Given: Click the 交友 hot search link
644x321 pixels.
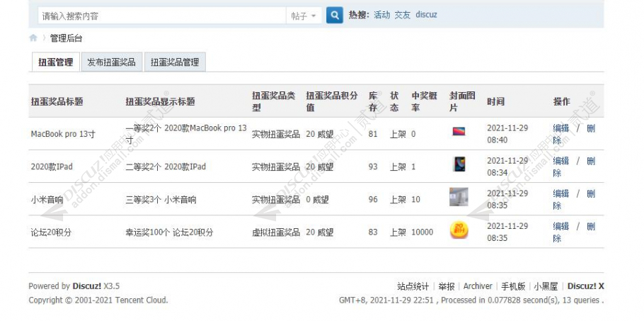Looking at the screenshot, I should click(402, 15).
